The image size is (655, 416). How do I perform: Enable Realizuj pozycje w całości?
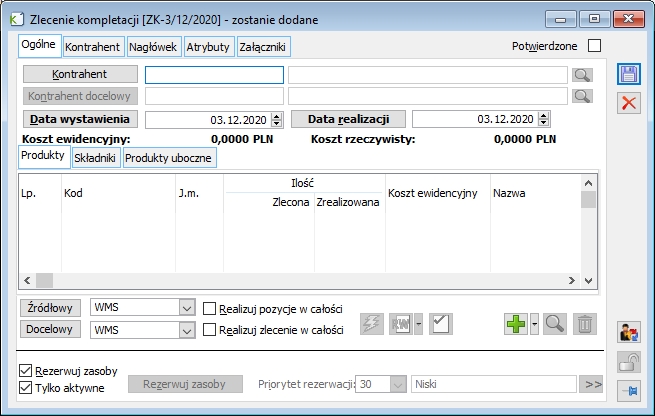[210, 308]
